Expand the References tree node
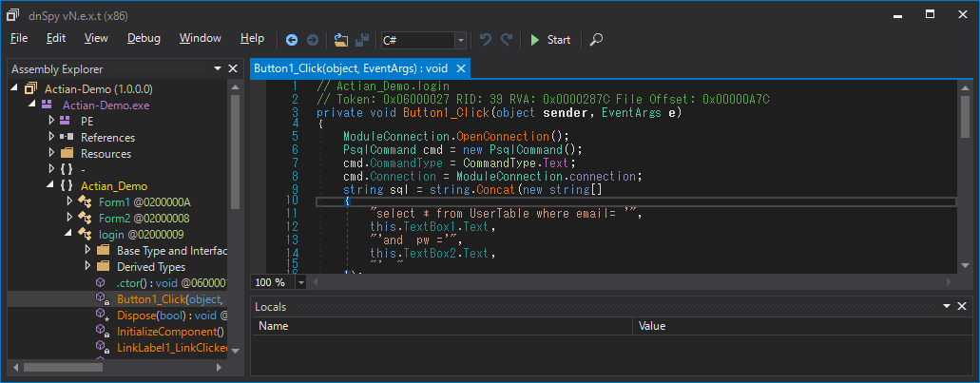The height and width of the screenshot is (383, 980). coord(52,137)
